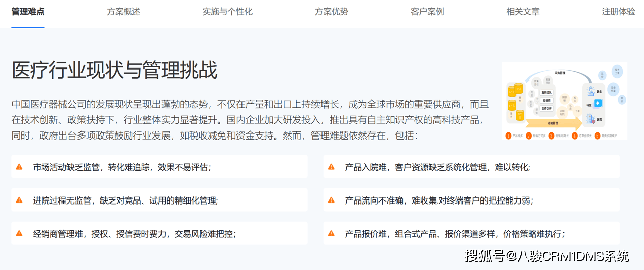644x270 pixels.
Task: Click the 对终端客户的把控能力弱 card text
Action: coord(486,200)
